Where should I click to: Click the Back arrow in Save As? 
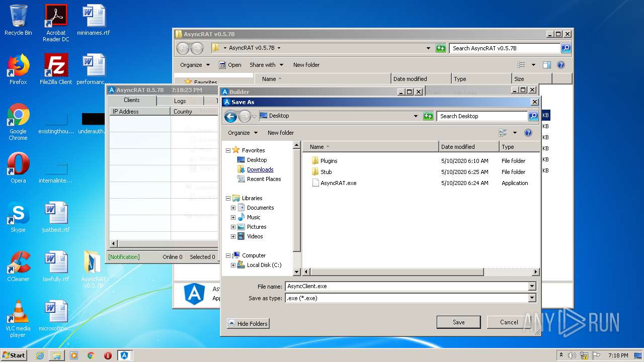point(230,117)
